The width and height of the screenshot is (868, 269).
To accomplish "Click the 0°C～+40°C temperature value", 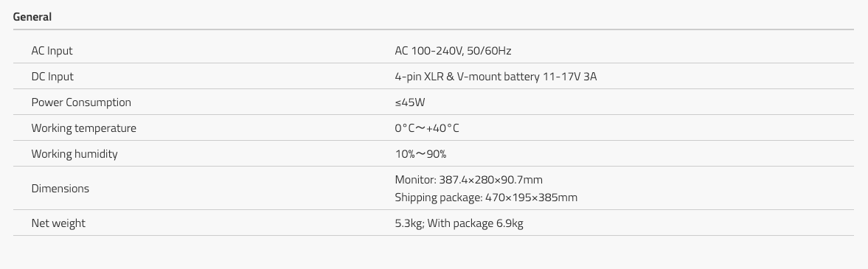I will pos(427,127).
